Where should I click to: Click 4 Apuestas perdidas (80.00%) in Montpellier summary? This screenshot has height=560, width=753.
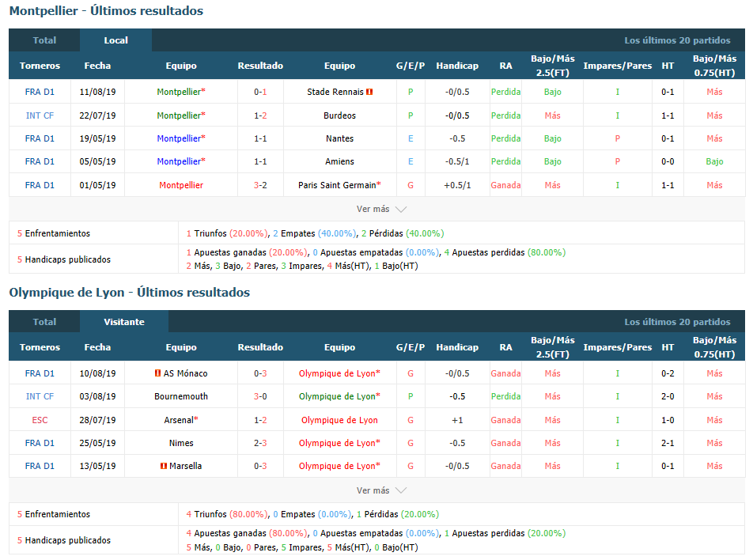coord(505,252)
